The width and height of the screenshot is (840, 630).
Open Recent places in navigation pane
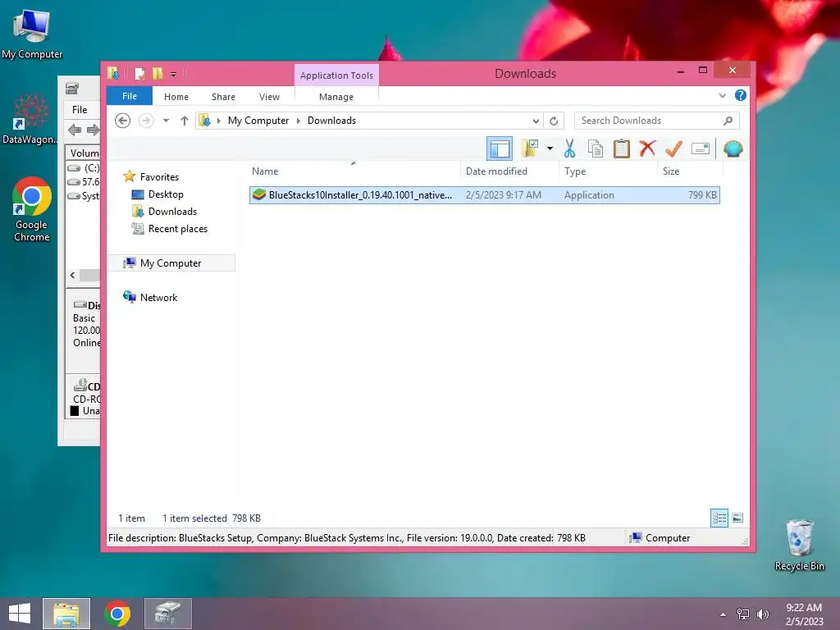coord(177,229)
